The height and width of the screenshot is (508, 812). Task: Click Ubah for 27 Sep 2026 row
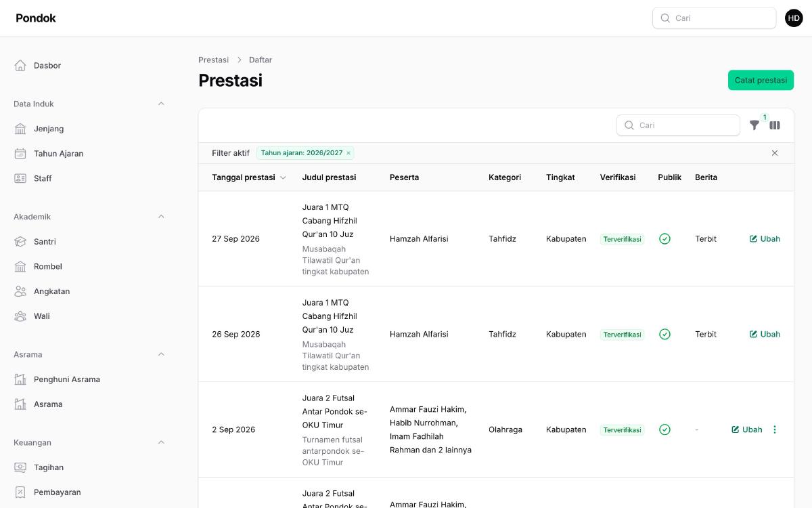tap(765, 238)
